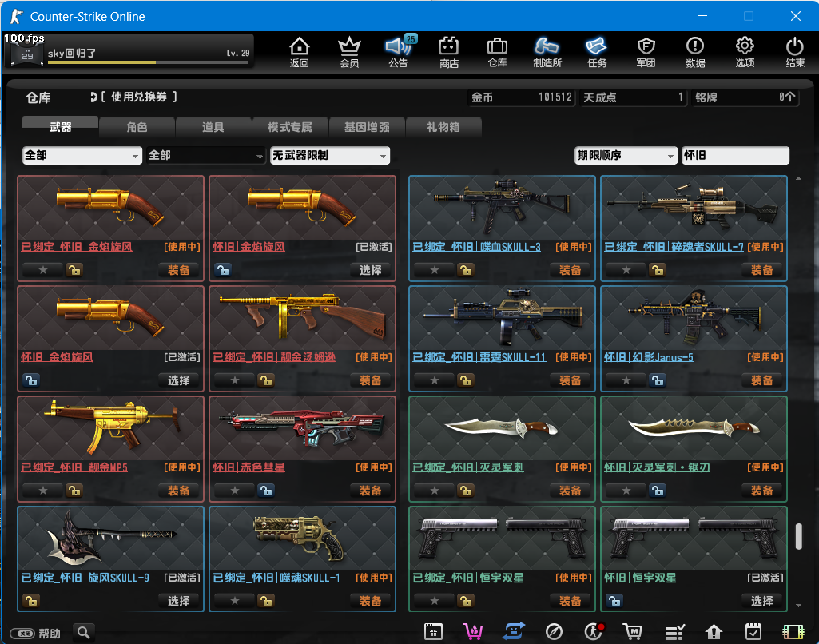Click 选择 for 已绑定_怀旧|旋风SKULL-9
The image size is (819, 644).
pyautogui.click(x=179, y=601)
